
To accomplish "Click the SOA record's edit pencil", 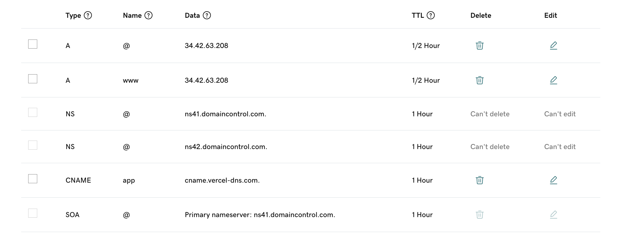I will (553, 215).
